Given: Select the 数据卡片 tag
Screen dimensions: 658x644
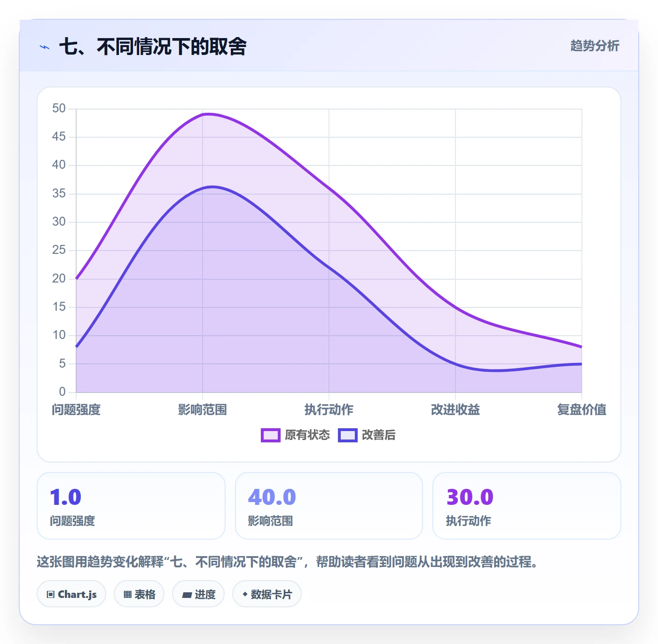Looking at the screenshot, I should click(x=267, y=594).
